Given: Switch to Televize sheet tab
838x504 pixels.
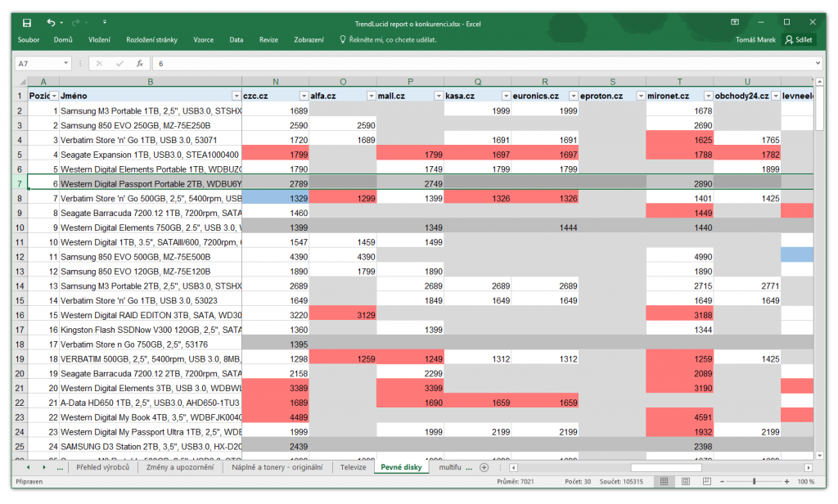Looking at the screenshot, I should 354,467.
